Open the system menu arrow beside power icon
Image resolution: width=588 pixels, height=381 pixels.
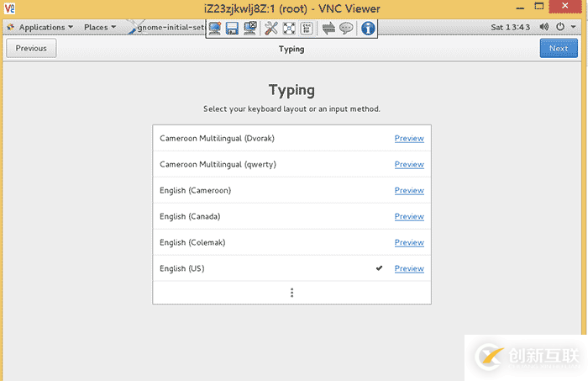pos(574,27)
